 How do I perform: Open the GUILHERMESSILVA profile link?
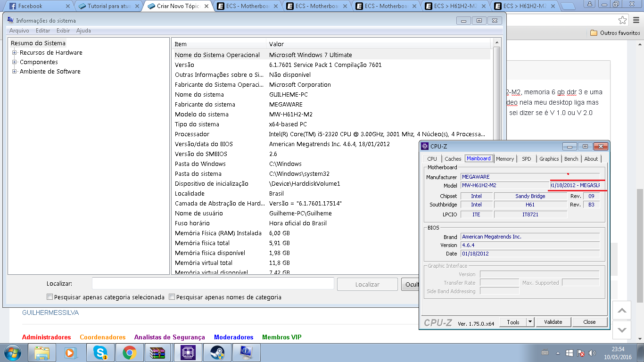(50, 313)
